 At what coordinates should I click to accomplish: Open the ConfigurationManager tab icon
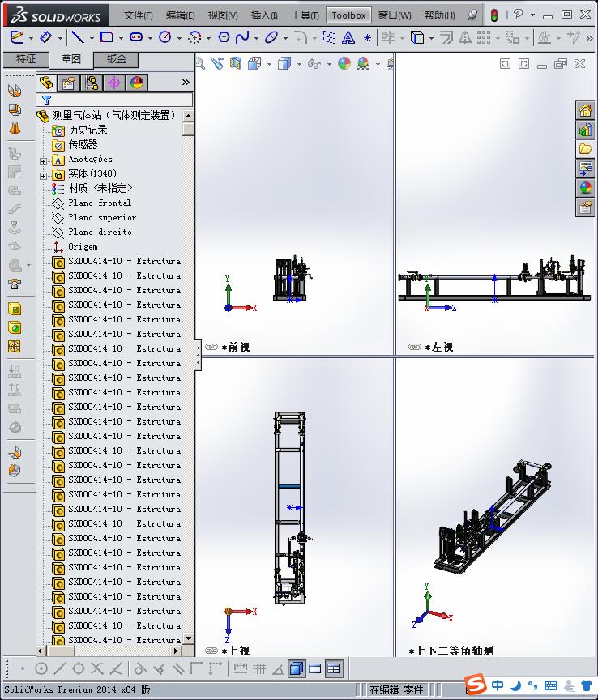[92, 83]
